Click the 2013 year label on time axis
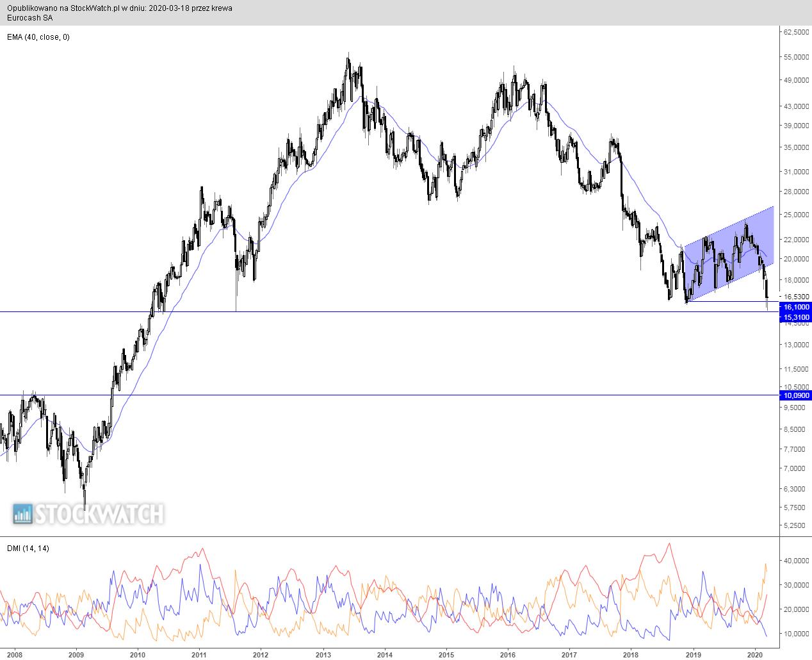Viewport: 812px width, 660px height. 323,655
